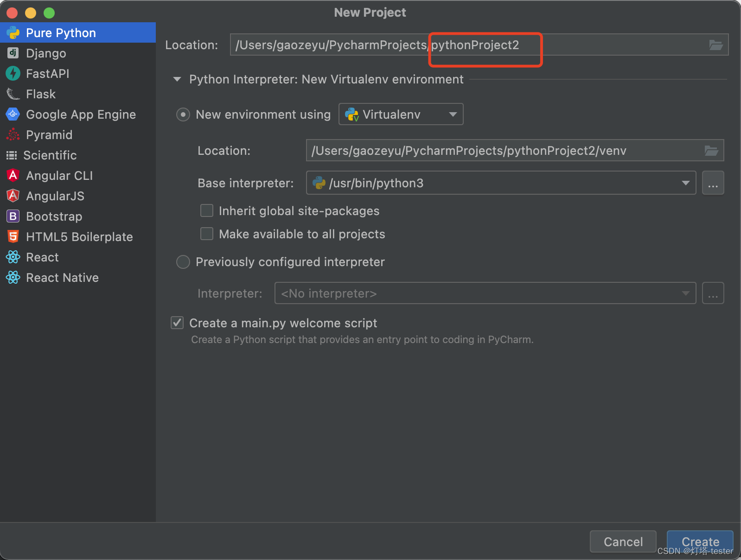
Task: Enable Inherit global site-packages checkbox
Action: click(207, 211)
